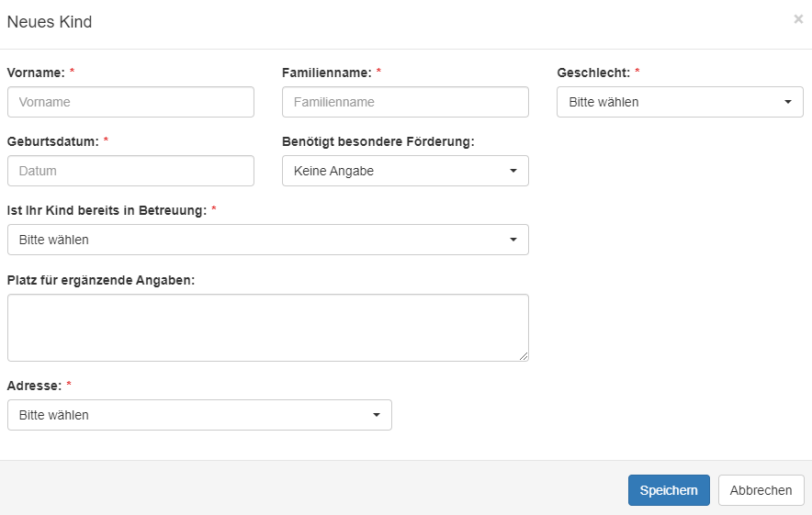Click the Geburtsdatum: label

53,141
